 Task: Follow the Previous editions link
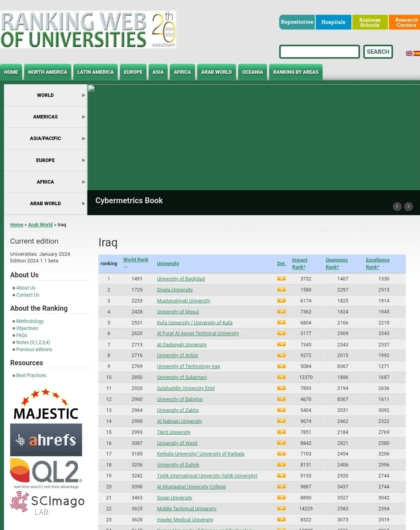pyautogui.click(x=34, y=349)
